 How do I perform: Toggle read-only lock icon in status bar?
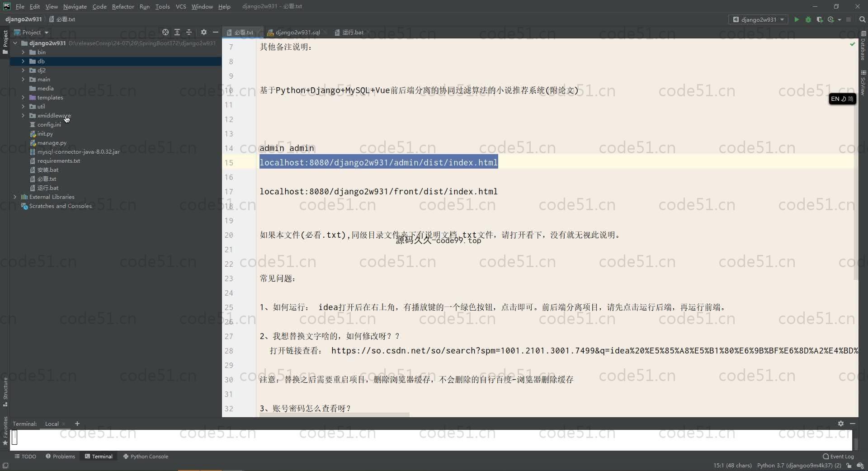point(849,466)
